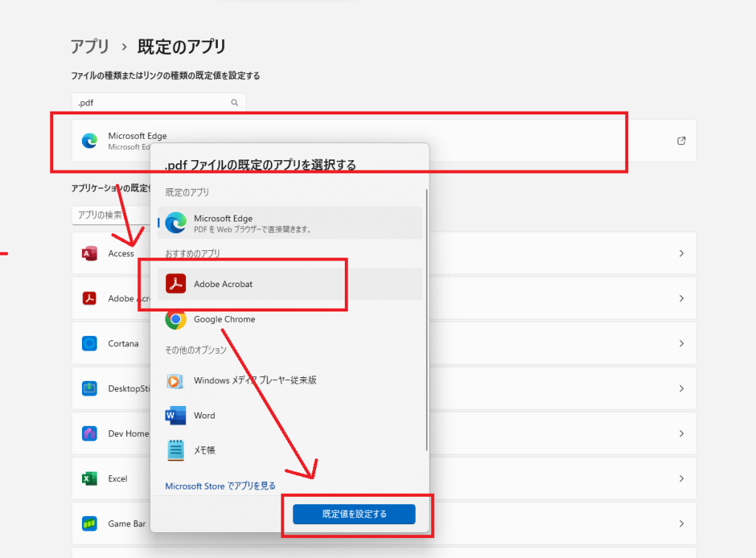Choose the Windows メディア プレーヤー従来版 label
756x558 pixels.
point(255,380)
